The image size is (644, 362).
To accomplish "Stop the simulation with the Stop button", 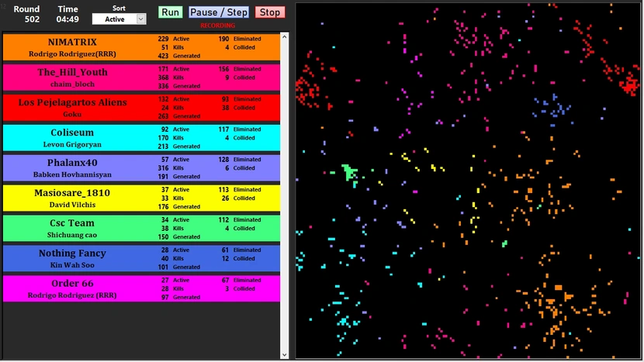I will (270, 12).
